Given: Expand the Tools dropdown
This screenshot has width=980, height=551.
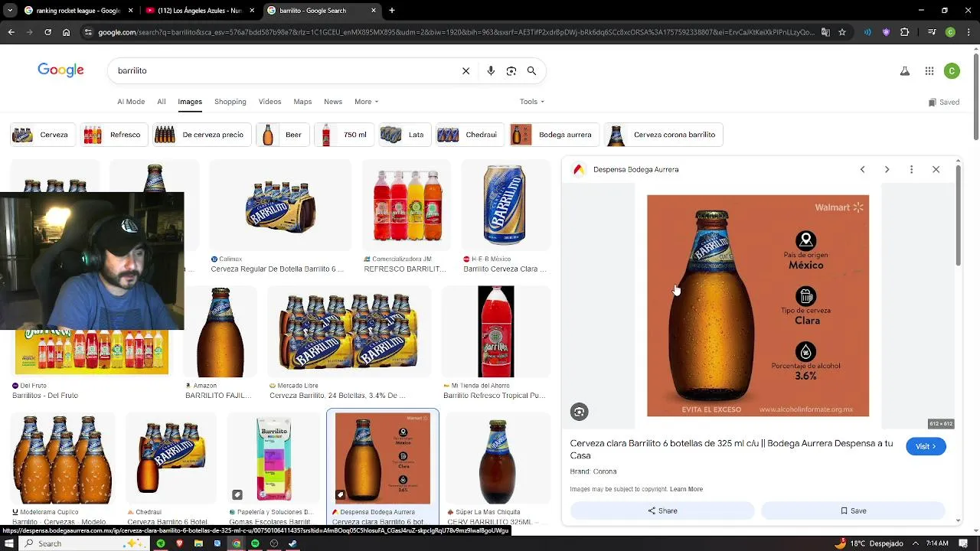Looking at the screenshot, I should (x=532, y=102).
